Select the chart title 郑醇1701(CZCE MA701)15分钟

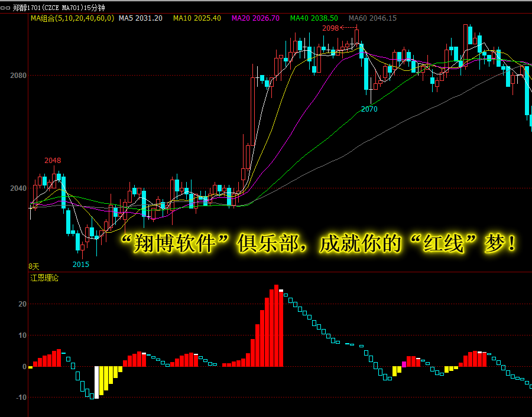[59, 8]
